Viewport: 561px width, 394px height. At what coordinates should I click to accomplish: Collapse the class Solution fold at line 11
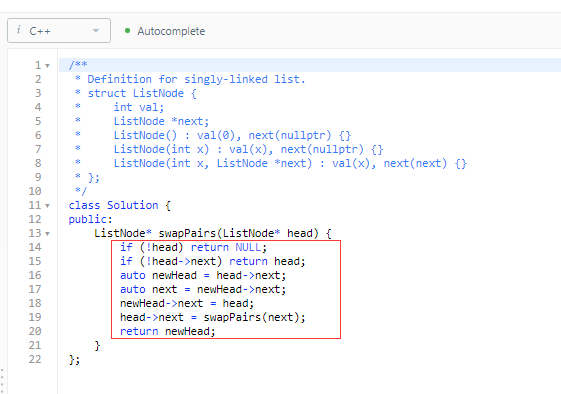pos(47,206)
